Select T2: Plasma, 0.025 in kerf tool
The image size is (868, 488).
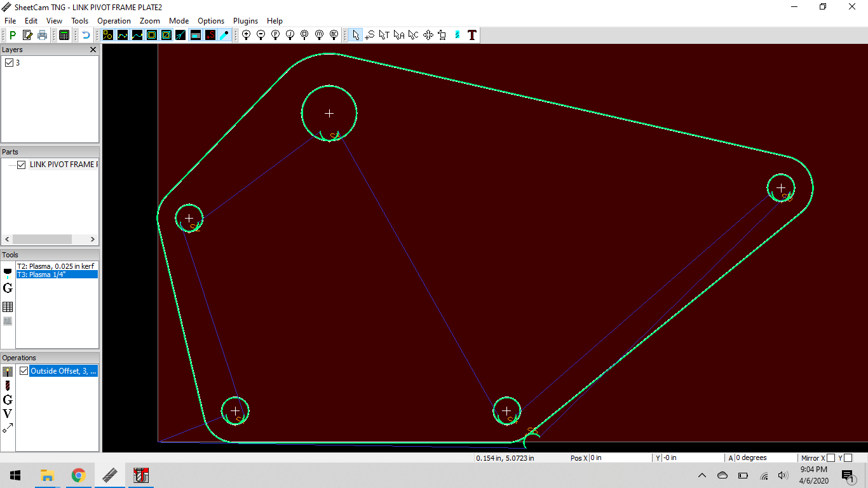point(57,266)
